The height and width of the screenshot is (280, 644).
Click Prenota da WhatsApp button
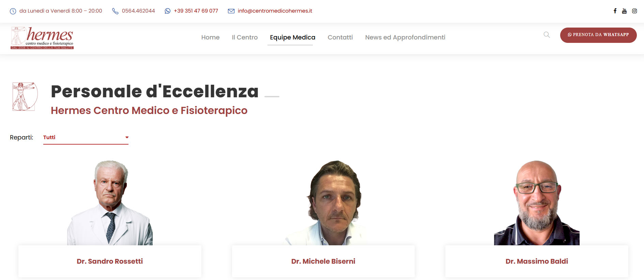tap(598, 35)
